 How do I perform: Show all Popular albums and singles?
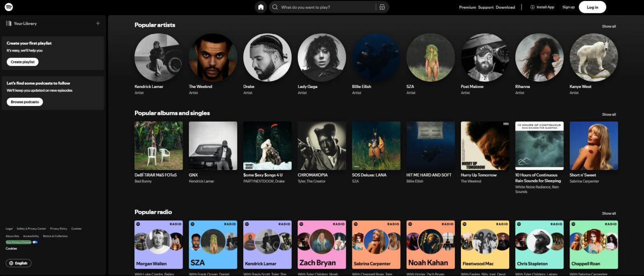coord(609,114)
